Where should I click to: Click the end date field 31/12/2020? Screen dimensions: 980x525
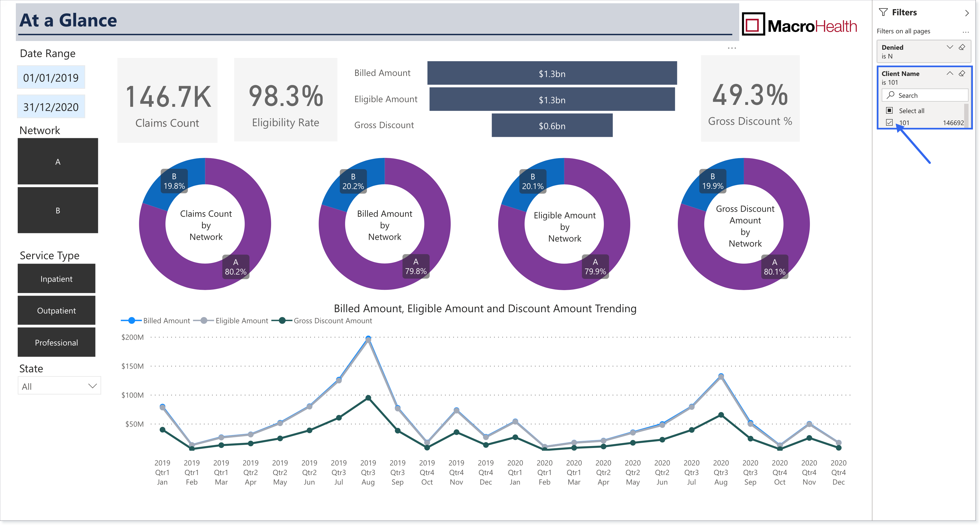[51, 107]
